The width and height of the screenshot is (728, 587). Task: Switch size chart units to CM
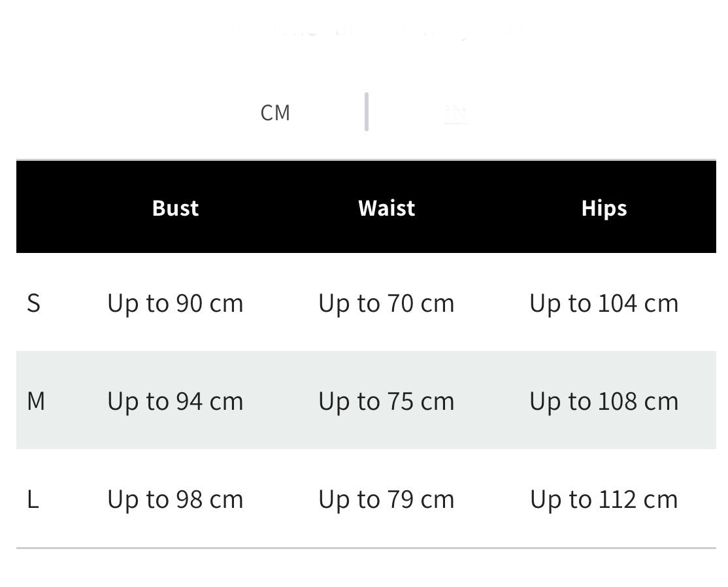pos(275,113)
